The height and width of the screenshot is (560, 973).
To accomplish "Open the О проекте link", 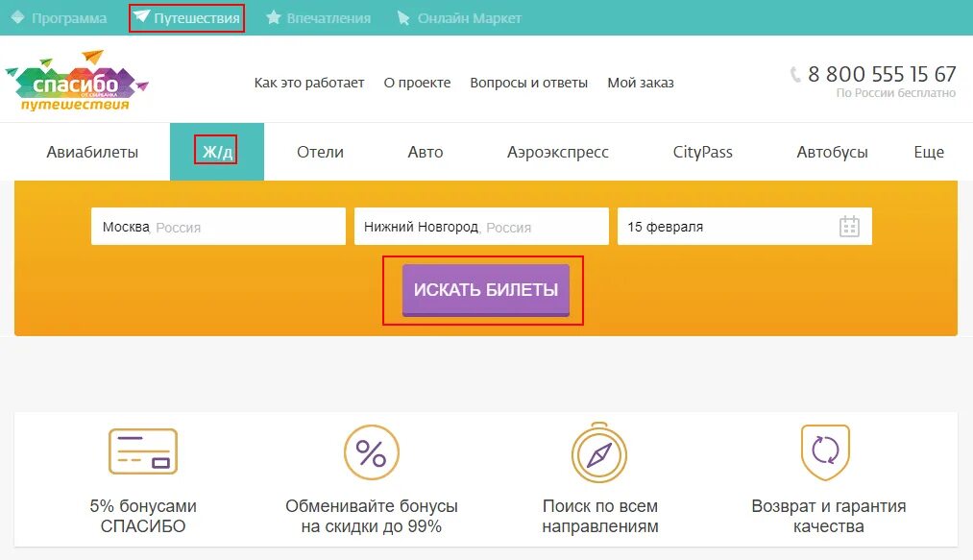I will [417, 83].
